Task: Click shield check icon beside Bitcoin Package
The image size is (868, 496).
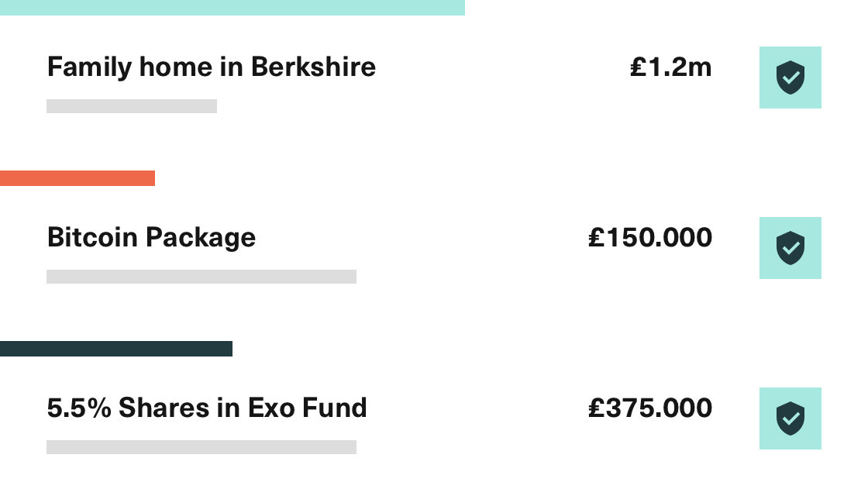Action: [x=790, y=248]
